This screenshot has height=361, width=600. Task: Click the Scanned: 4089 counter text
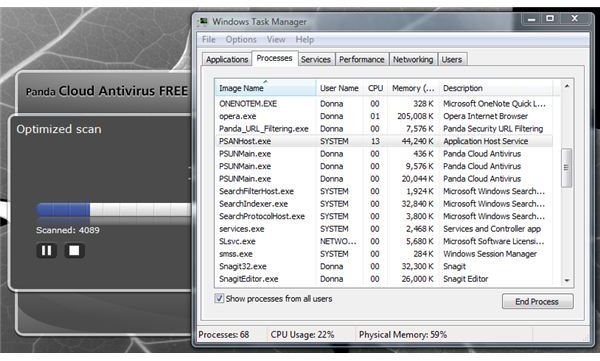(x=68, y=230)
